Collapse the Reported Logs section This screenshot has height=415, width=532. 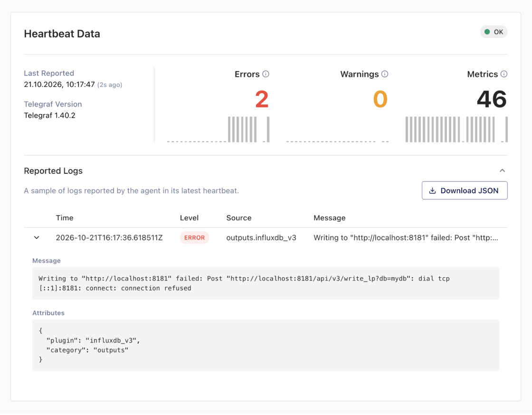[x=502, y=170]
